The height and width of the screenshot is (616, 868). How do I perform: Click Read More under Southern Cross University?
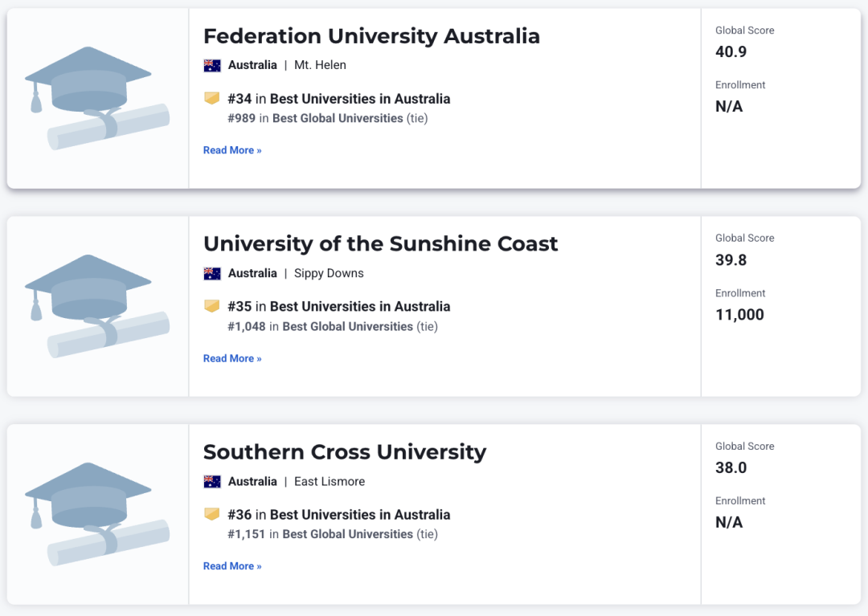coord(232,566)
